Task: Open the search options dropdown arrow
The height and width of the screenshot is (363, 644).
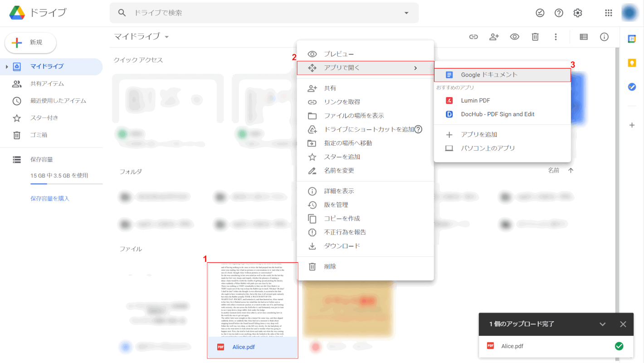Action: pos(406,13)
